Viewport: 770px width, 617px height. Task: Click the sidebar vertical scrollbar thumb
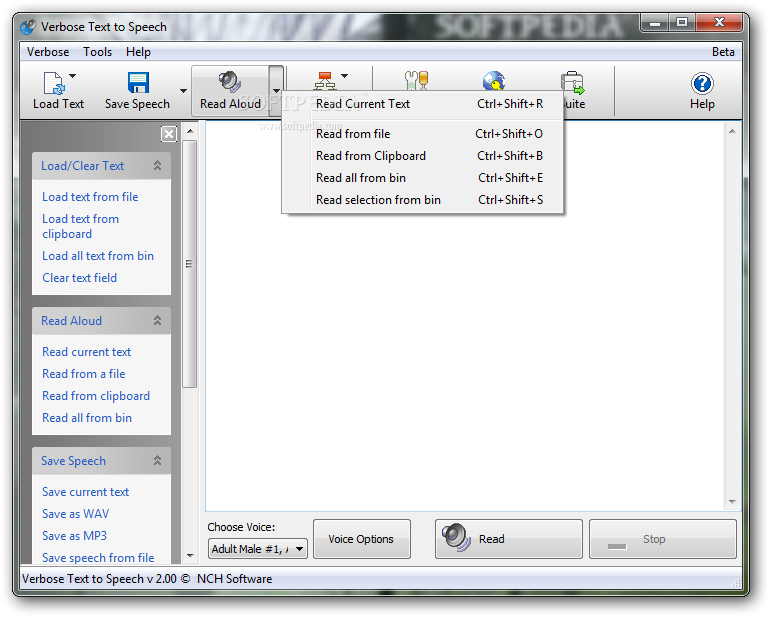pos(190,264)
